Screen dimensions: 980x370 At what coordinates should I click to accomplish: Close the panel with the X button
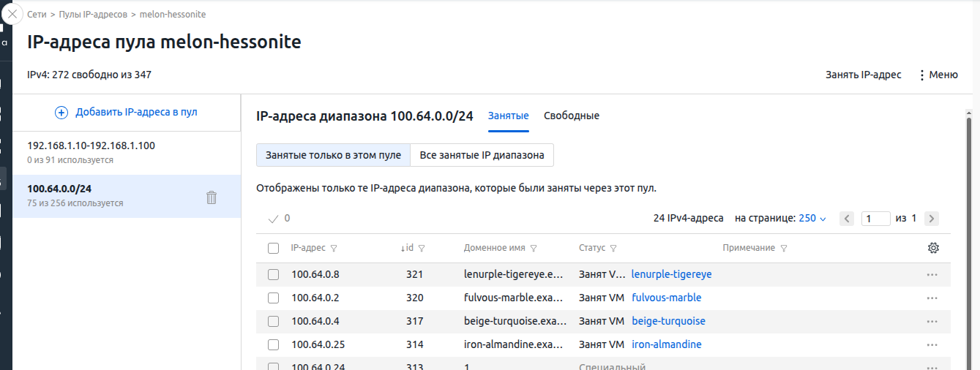pos(12,14)
